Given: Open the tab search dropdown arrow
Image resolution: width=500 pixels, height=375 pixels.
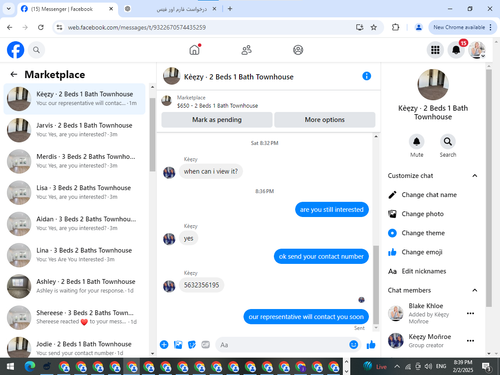Looking at the screenshot, I should click(9, 9).
